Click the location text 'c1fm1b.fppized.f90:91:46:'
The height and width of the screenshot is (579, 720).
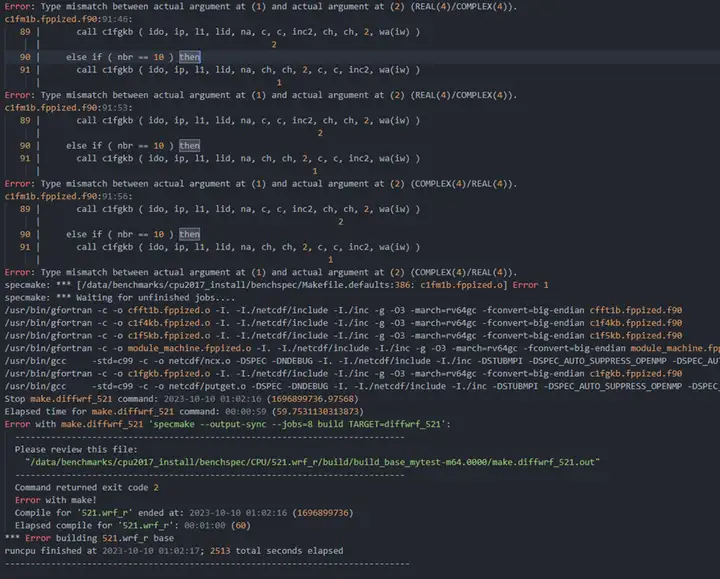click(68, 19)
